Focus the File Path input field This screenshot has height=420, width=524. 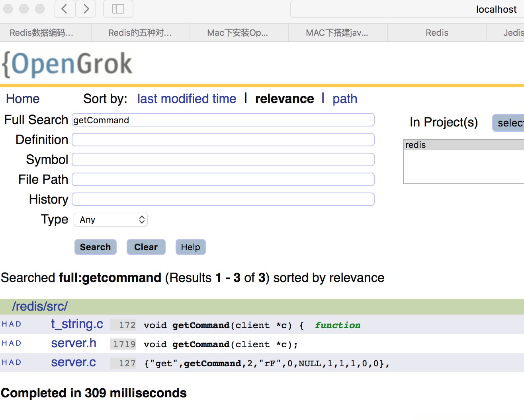click(x=223, y=179)
